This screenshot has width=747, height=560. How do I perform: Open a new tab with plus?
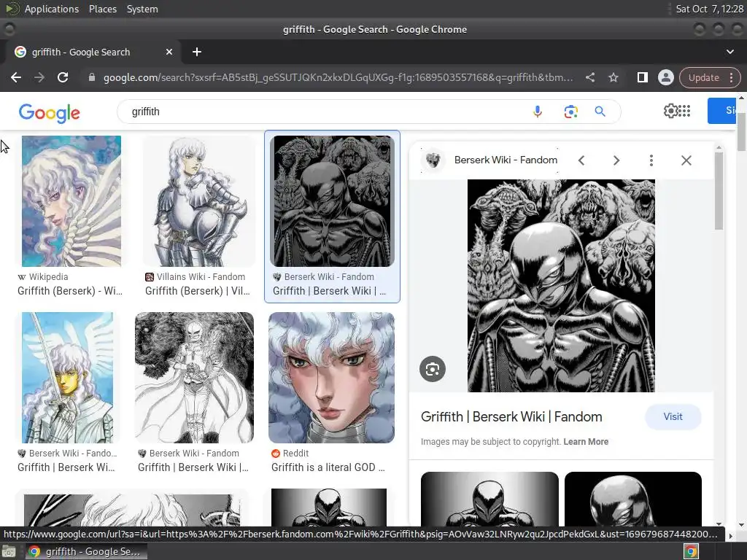[197, 52]
